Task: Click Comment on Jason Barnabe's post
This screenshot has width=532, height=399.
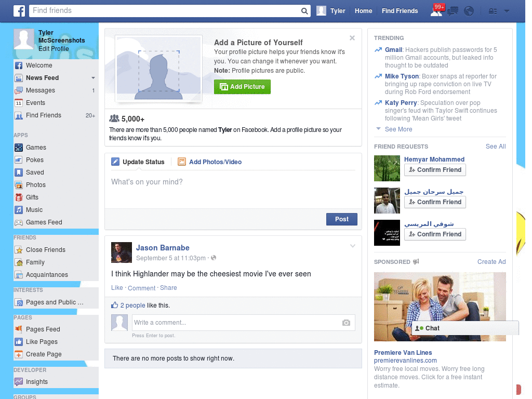Action: (x=141, y=288)
